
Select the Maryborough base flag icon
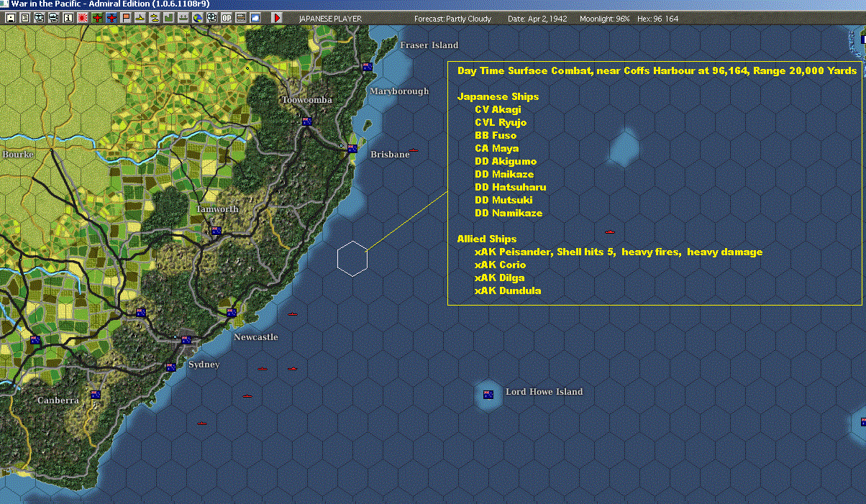tap(368, 67)
